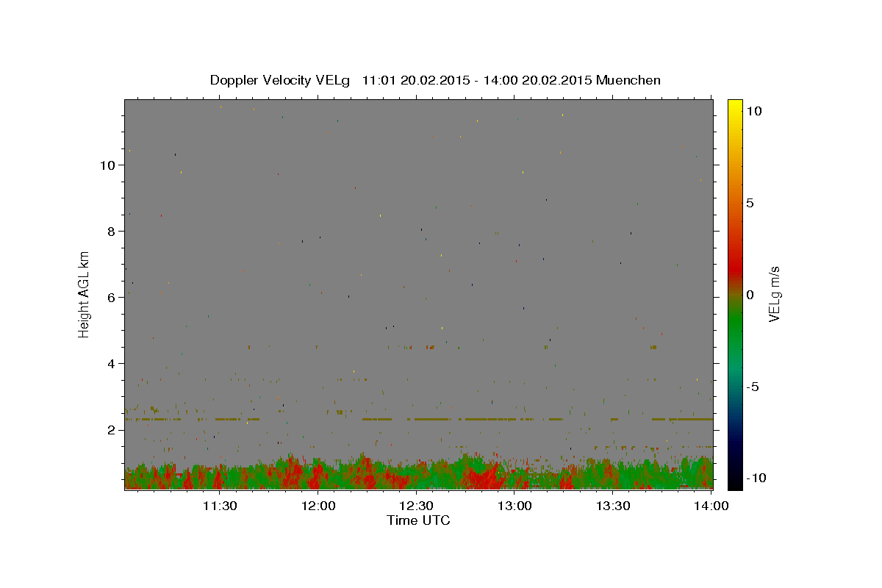Click the height tick label '6'
The width and height of the screenshot is (882, 588).
(x=112, y=298)
